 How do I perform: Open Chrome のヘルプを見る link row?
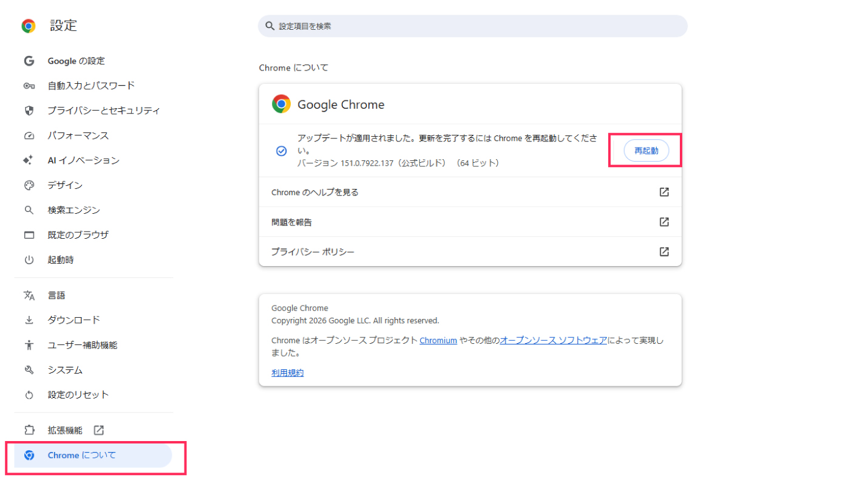click(x=470, y=192)
